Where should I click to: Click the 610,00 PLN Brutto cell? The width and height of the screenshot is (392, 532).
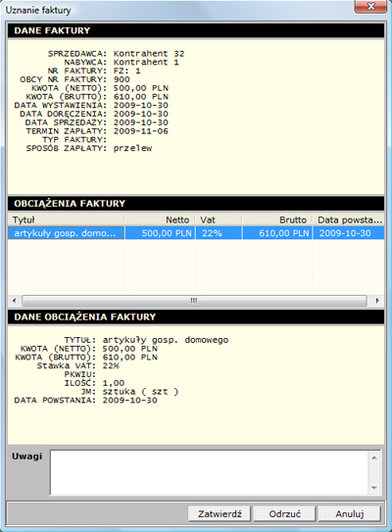pyautogui.click(x=277, y=233)
